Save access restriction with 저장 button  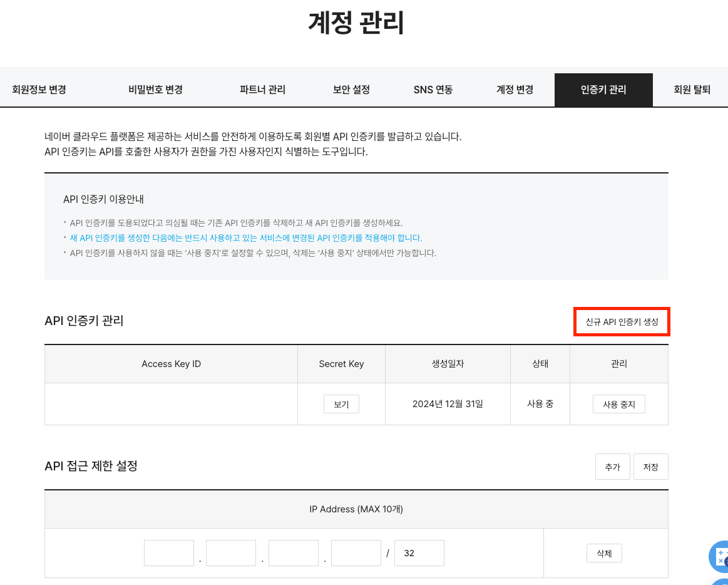[x=650, y=467]
